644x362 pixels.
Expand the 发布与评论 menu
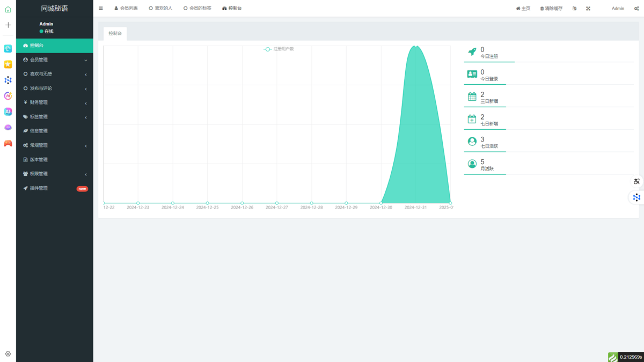click(55, 88)
